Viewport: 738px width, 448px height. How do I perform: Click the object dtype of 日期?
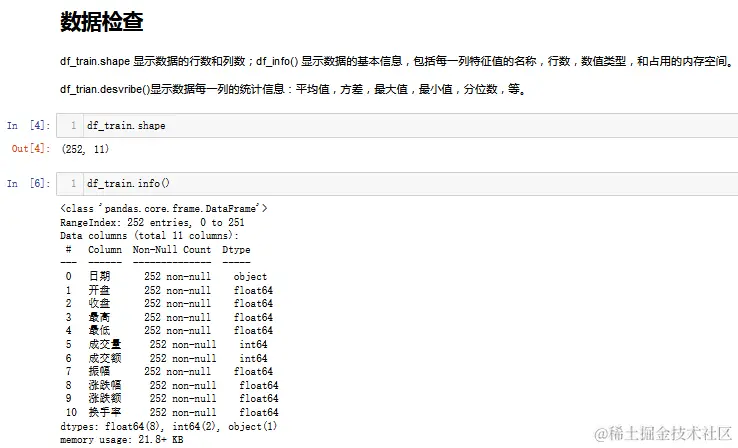(x=250, y=277)
